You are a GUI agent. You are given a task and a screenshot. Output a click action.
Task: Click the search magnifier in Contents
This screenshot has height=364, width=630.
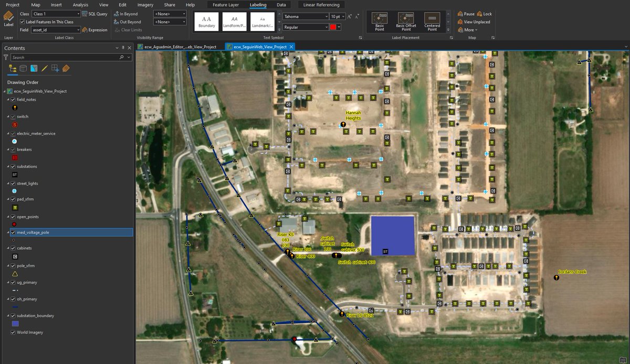coord(122,57)
